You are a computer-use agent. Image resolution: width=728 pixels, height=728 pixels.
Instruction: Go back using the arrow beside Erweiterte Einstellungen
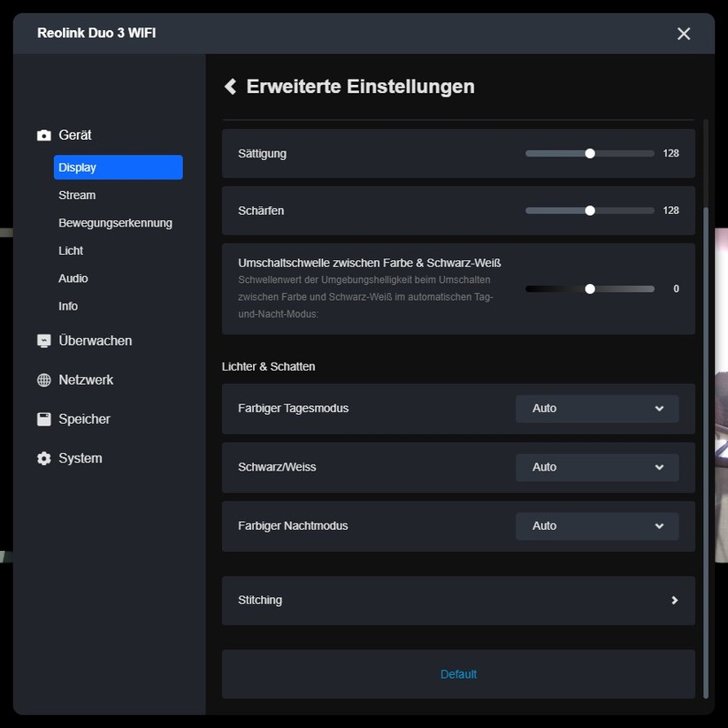point(230,86)
